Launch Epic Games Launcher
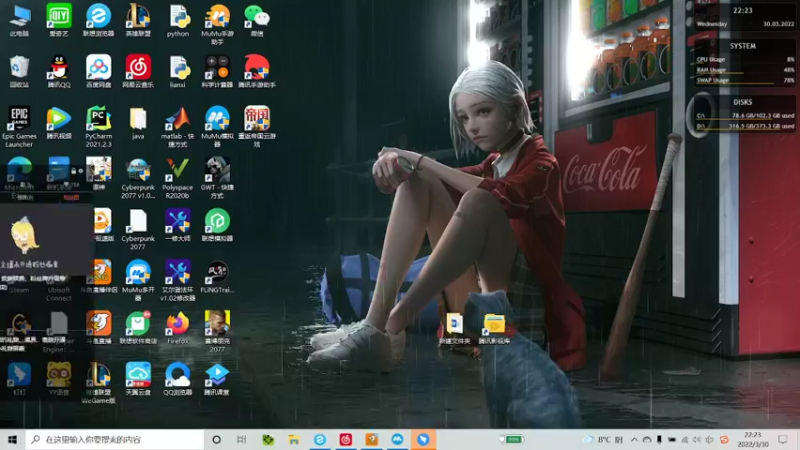 click(x=19, y=127)
